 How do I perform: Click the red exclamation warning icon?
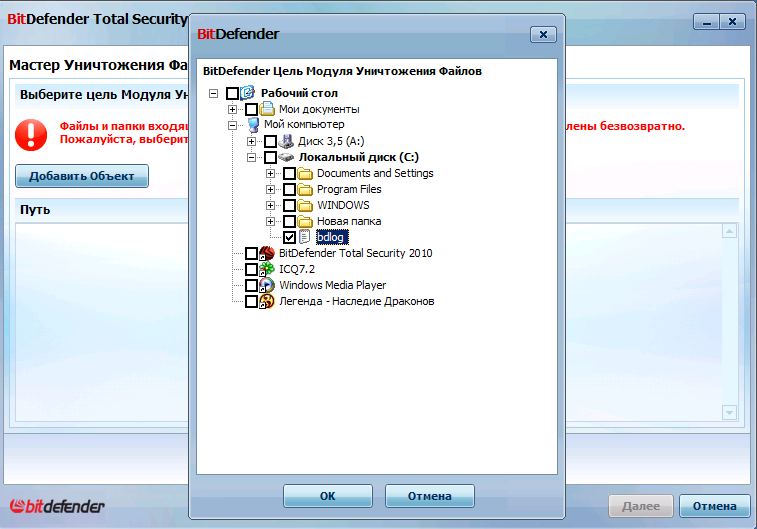click(31, 135)
